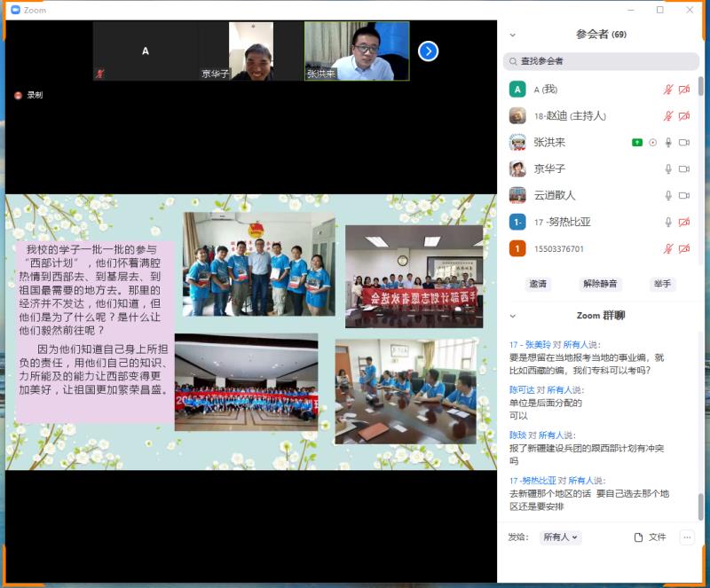Screen dimensions: 710x588
Task: Click the 解除静音 unmute button
Action: tap(600, 284)
